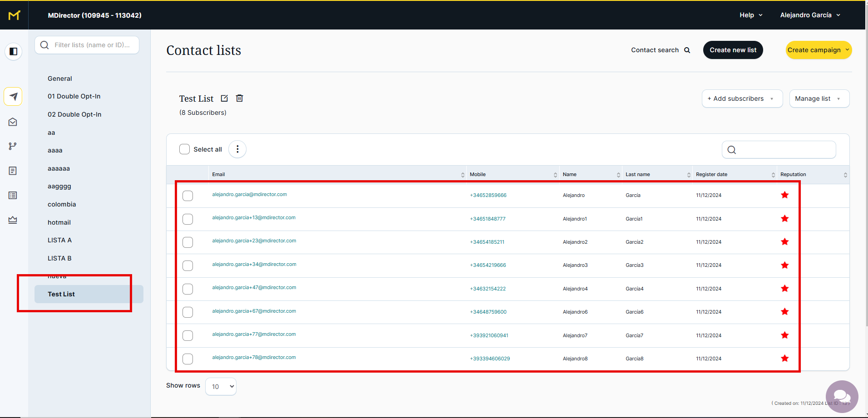Viewport: 868px width, 418px height.
Task: Select LISTA A in the lists sidebar
Action: point(59,240)
